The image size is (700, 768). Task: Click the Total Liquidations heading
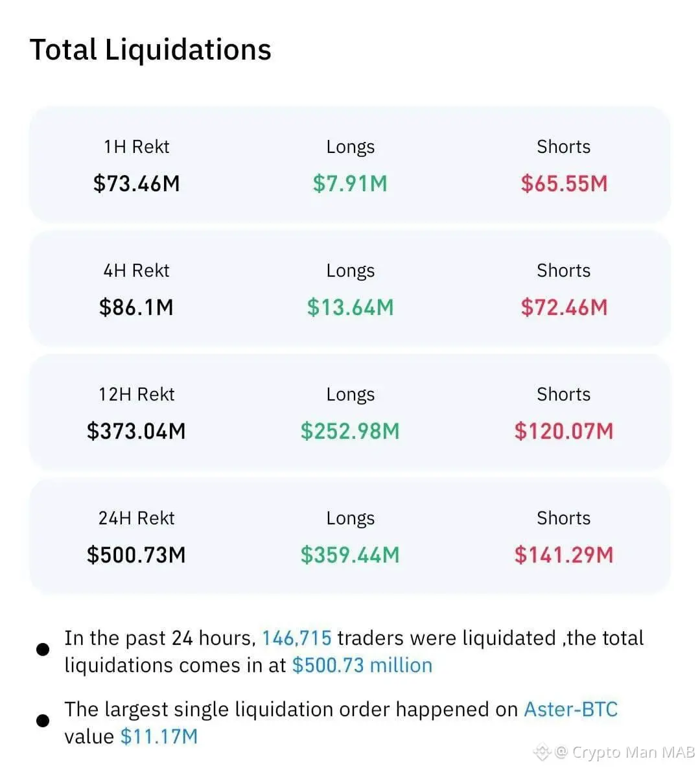[x=150, y=50]
